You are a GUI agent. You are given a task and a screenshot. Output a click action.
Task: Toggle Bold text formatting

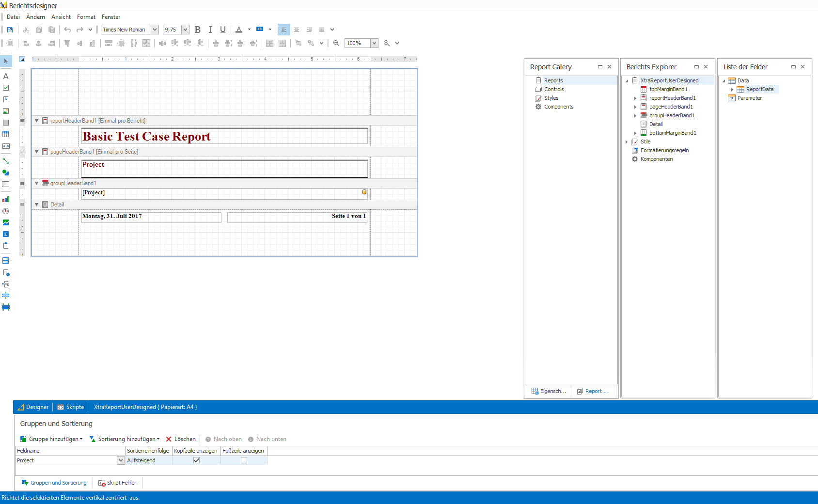(198, 30)
